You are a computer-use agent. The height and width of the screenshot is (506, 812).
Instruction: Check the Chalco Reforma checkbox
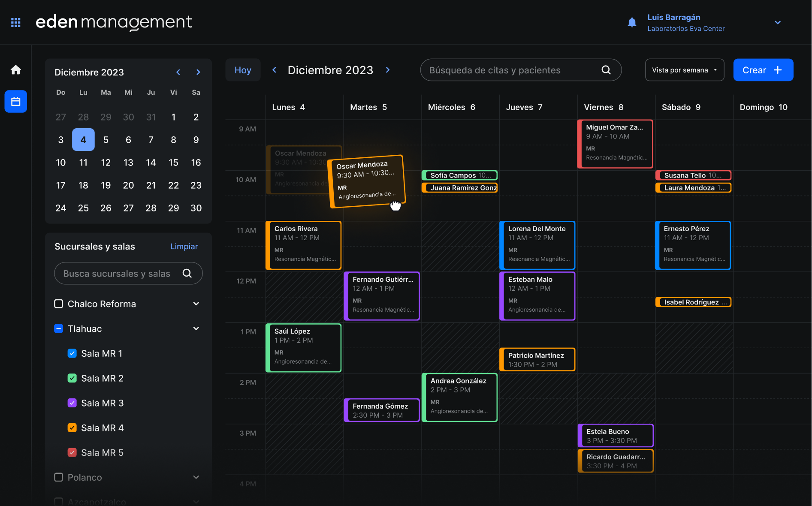pyautogui.click(x=59, y=304)
